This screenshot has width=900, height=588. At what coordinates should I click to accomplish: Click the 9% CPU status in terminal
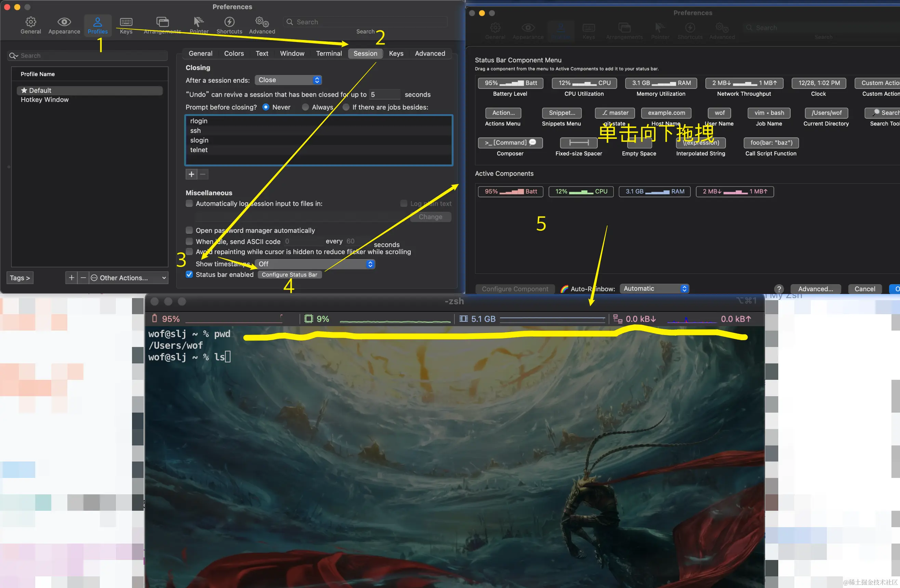point(377,319)
